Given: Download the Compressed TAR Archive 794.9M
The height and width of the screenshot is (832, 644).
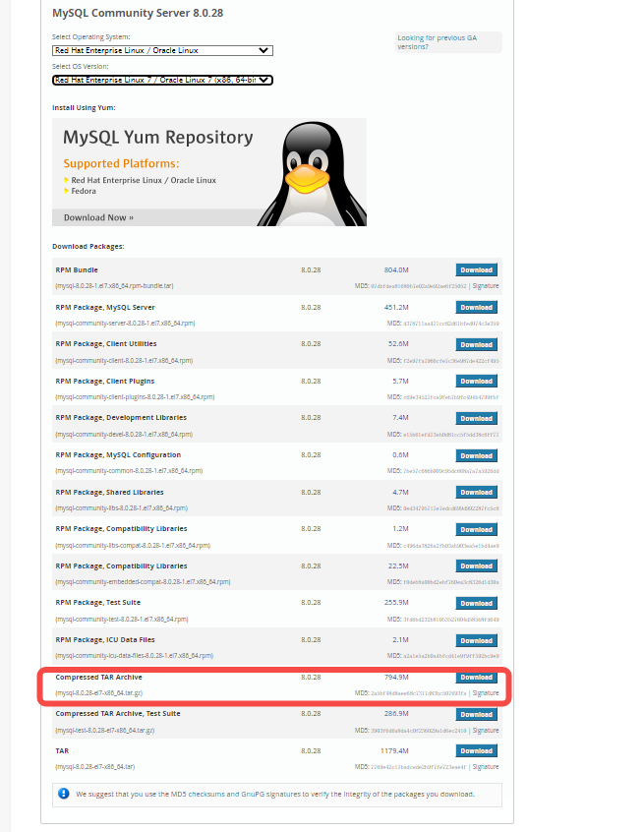Looking at the screenshot, I should point(477,677).
